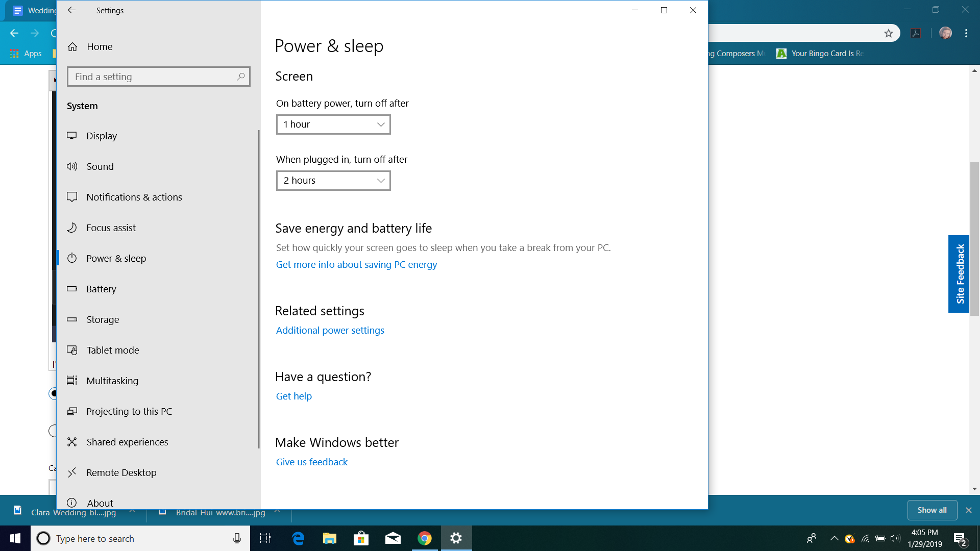Viewport: 980px width, 551px height.
Task: Open Microsoft Store from the taskbar
Action: tap(361, 538)
